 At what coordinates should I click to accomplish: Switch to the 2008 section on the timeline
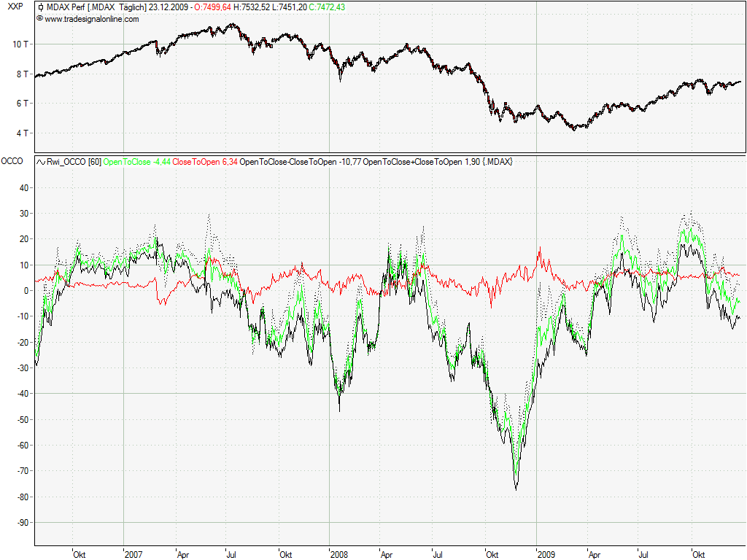[x=339, y=555]
